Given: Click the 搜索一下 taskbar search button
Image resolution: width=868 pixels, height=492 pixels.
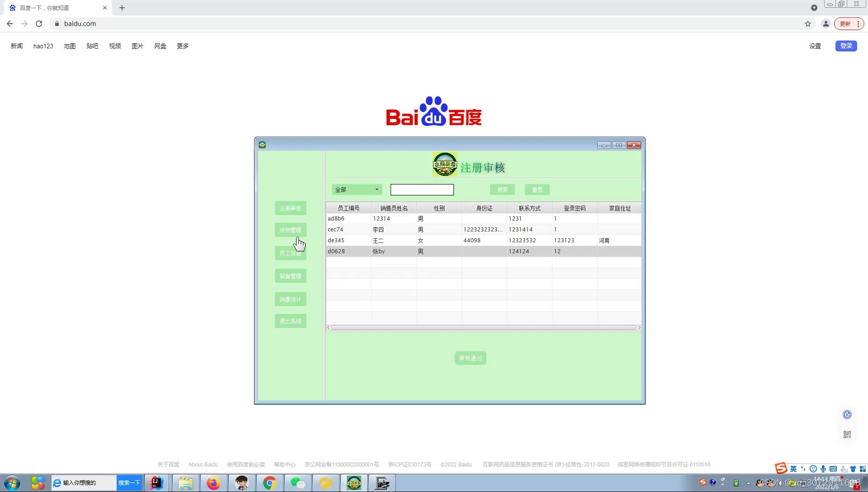Looking at the screenshot, I should [x=129, y=483].
